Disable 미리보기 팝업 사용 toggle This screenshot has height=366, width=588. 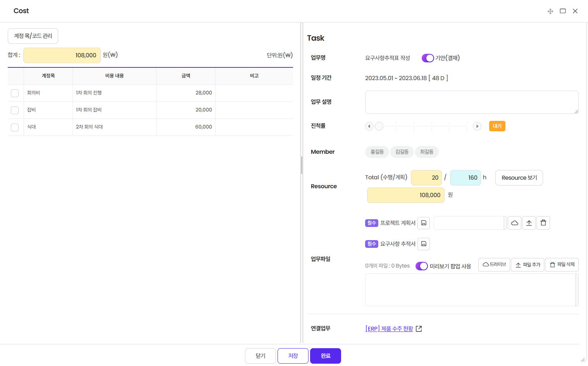tap(421, 266)
